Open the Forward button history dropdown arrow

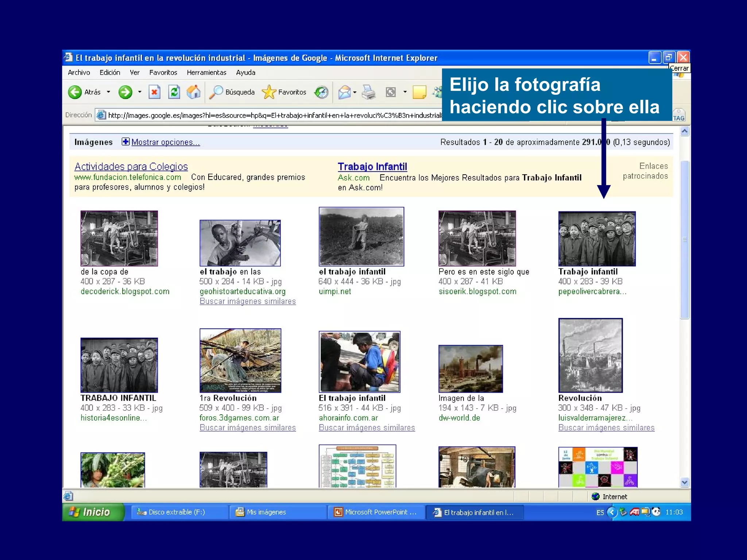coord(140,92)
